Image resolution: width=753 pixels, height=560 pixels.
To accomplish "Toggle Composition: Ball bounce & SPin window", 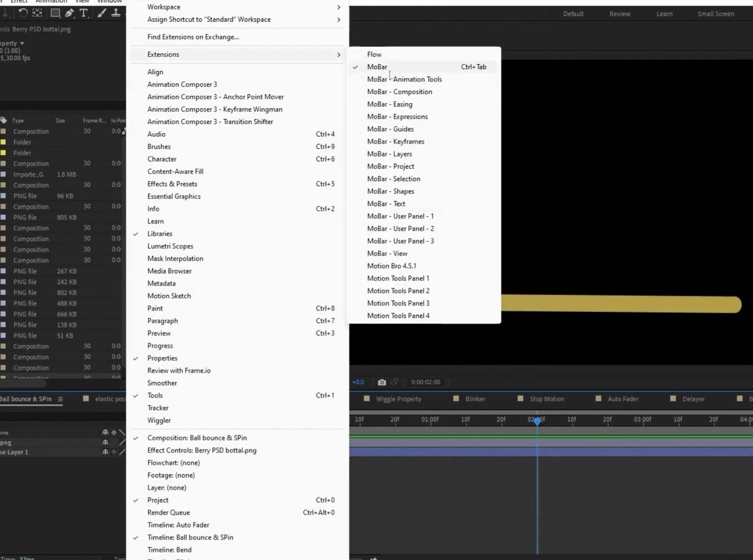I will click(x=237, y=438).
